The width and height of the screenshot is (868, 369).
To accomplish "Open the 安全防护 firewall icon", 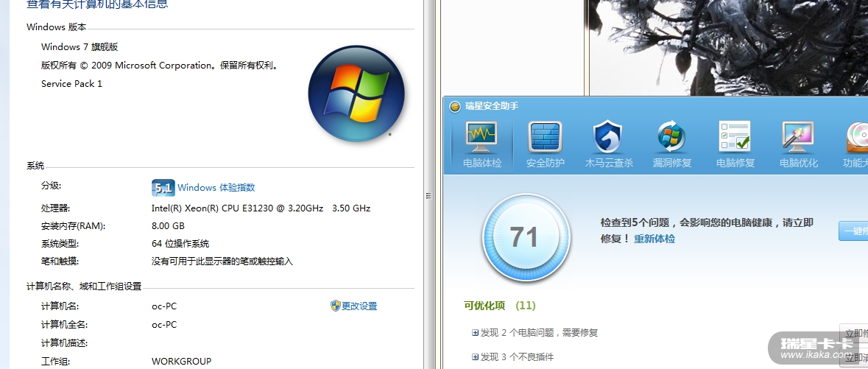I will [x=546, y=138].
